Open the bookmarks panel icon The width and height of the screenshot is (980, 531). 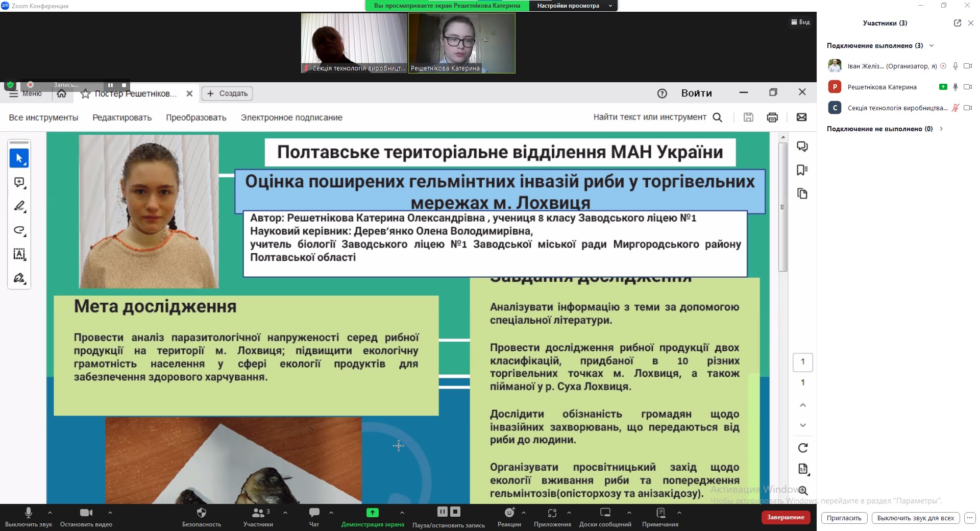click(802, 170)
